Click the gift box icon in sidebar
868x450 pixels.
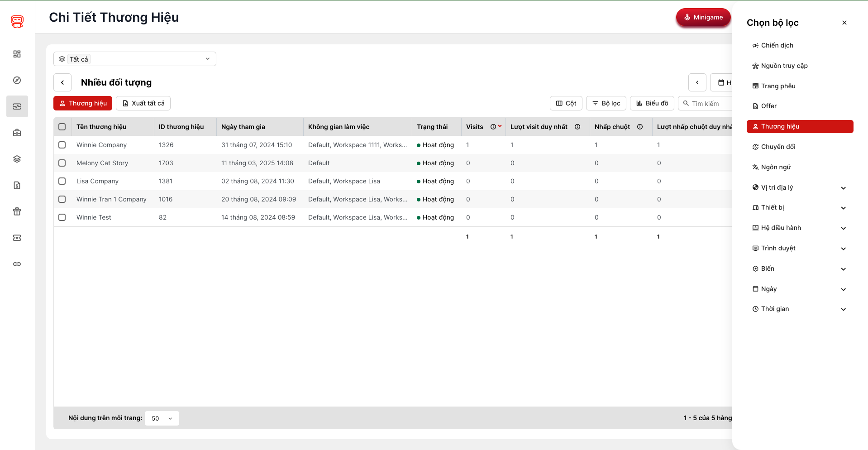17,211
